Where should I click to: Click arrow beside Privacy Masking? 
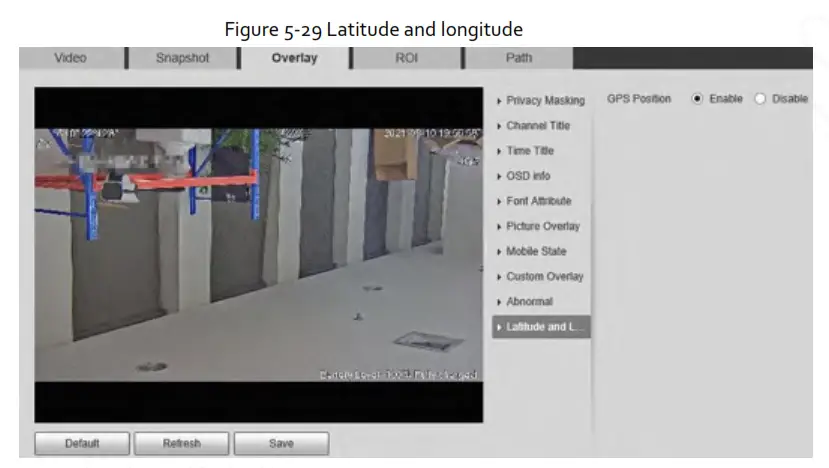tap(499, 100)
